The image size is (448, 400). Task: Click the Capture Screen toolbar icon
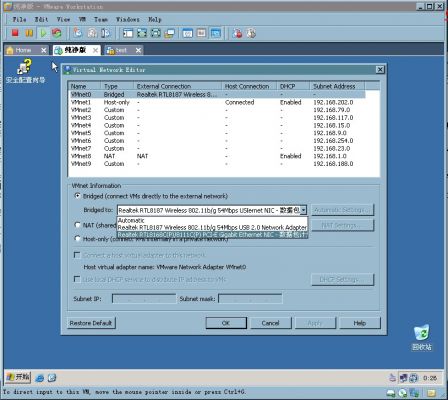(237, 33)
